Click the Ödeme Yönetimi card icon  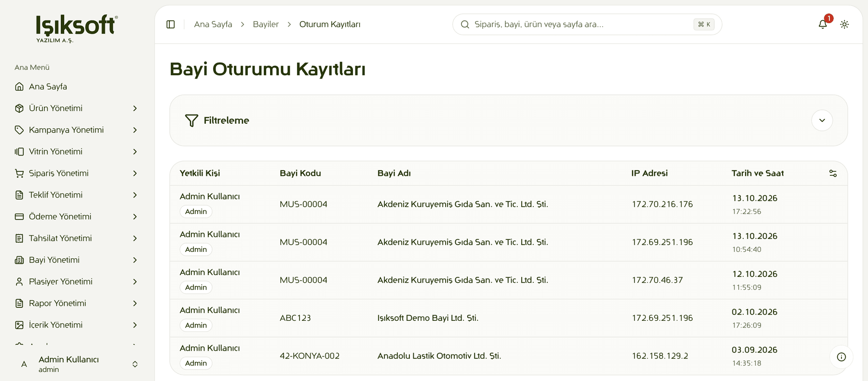(x=19, y=217)
